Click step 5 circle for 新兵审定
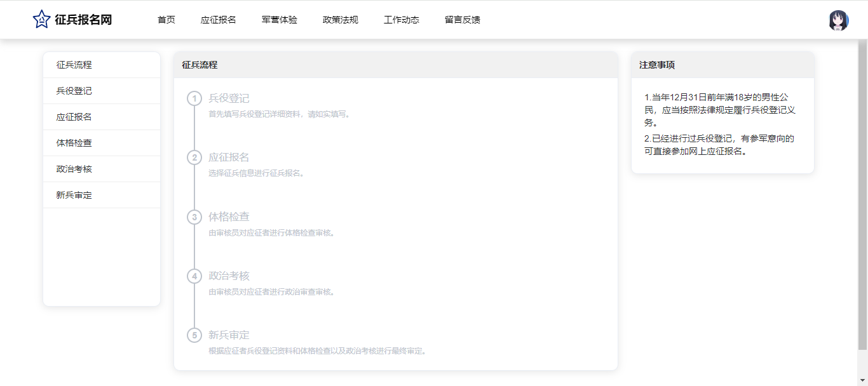Screen dimensions: 868x386 click(x=194, y=335)
